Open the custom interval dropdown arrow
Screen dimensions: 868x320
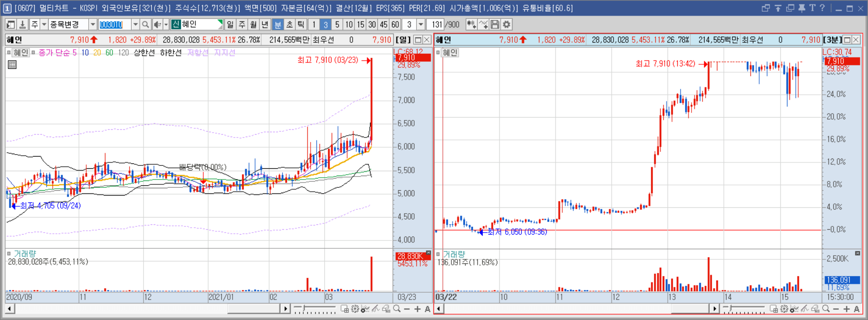[x=421, y=24]
